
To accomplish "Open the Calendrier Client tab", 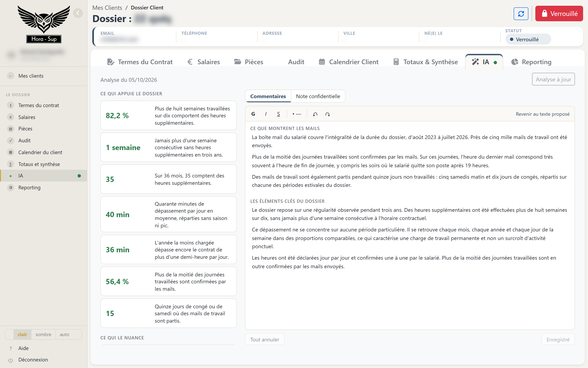I will click(x=349, y=62).
